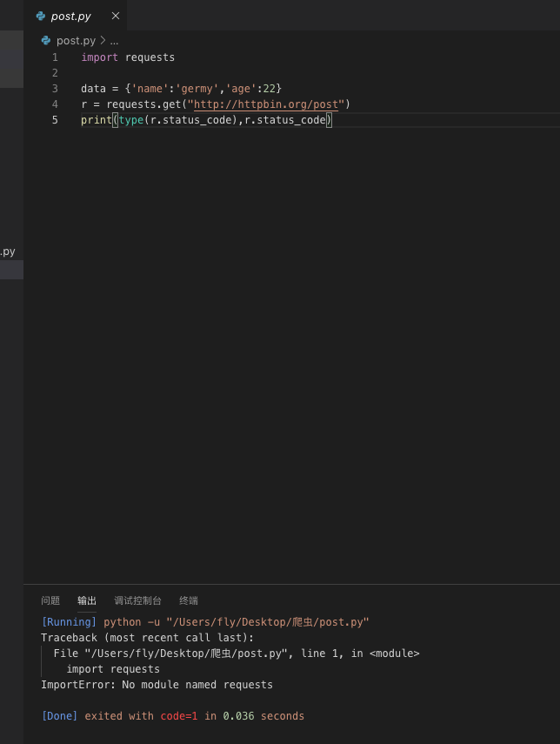This screenshot has height=744, width=560.
Task: Click line number 3 in gutter
Action: pyautogui.click(x=55, y=89)
